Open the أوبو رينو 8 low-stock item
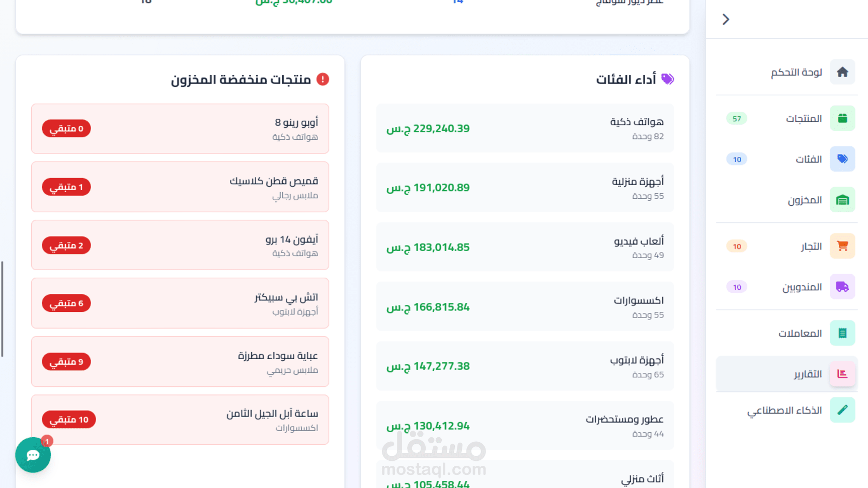 pos(180,129)
